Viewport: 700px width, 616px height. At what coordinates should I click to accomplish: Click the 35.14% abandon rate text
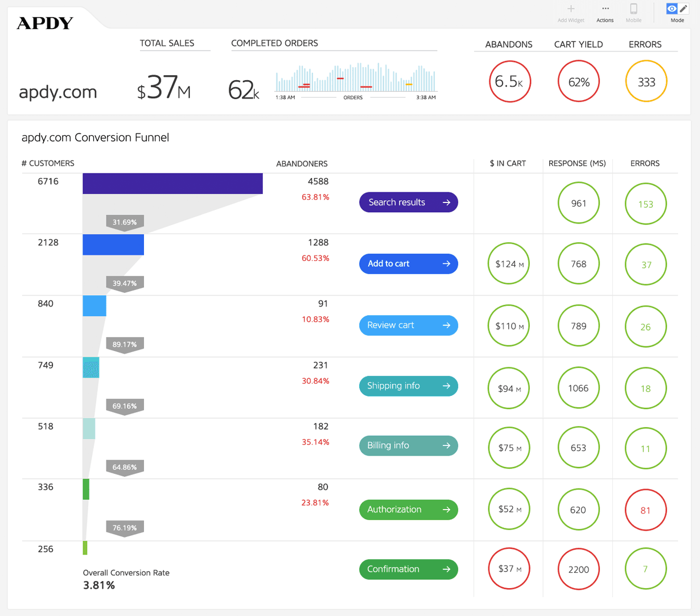pos(315,442)
